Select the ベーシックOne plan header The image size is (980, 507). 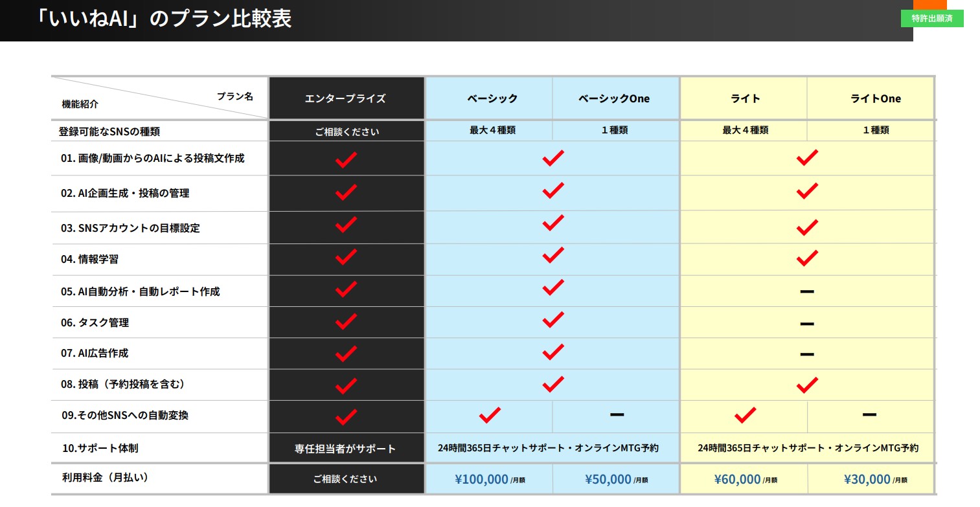[x=613, y=98]
